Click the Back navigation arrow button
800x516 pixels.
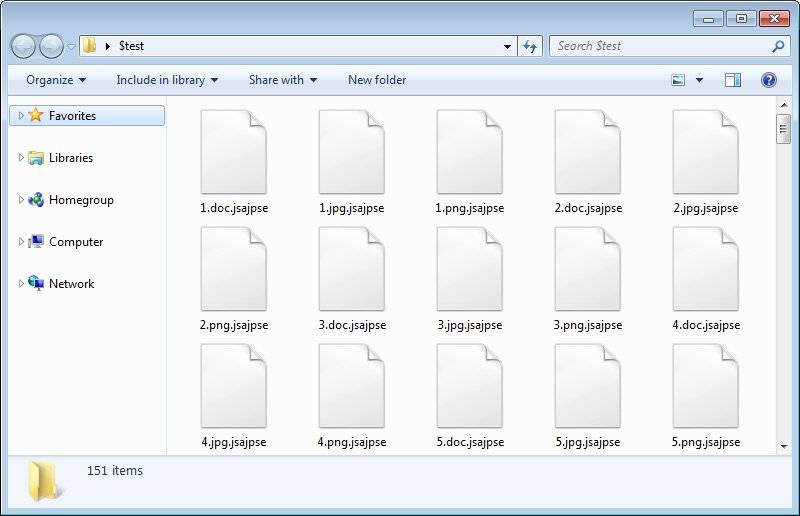click(24, 46)
